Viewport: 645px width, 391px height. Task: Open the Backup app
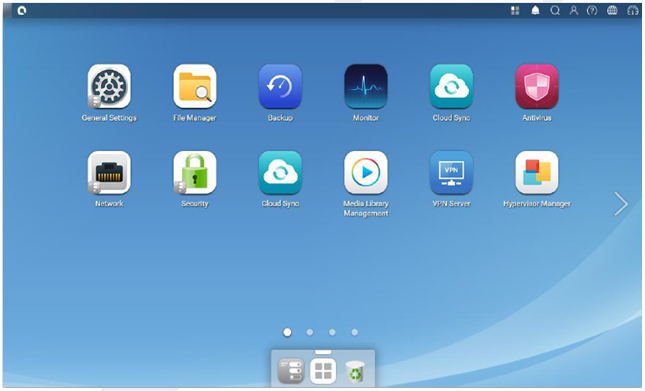pos(280,86)
